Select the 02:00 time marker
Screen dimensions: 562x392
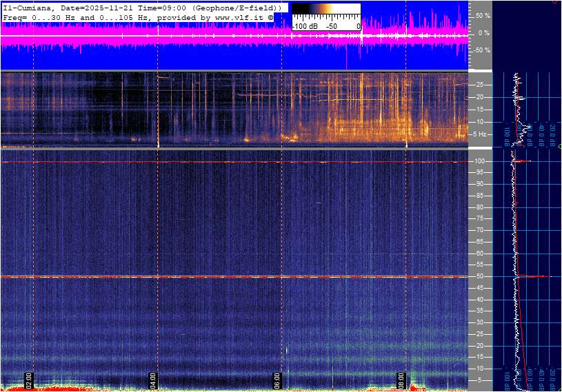pyautogui.click(x=29, y=381)
